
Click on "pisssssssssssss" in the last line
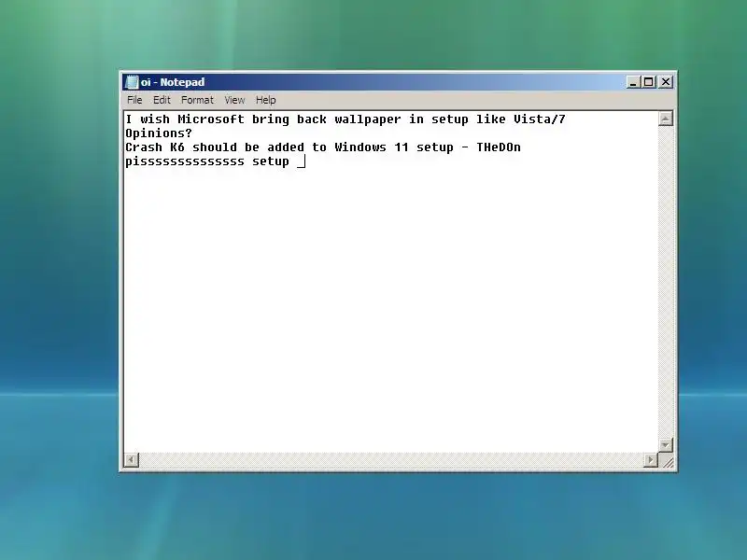185,161
